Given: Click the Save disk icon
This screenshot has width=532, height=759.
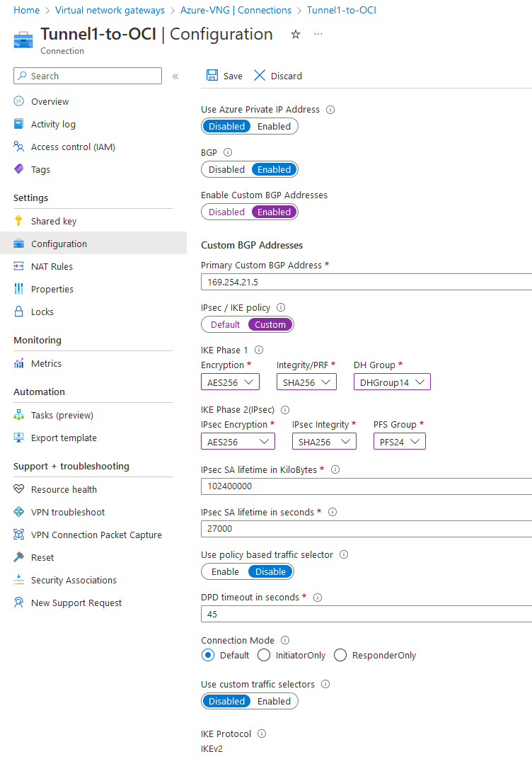Looking at the screenshot, I should point(212,76).
